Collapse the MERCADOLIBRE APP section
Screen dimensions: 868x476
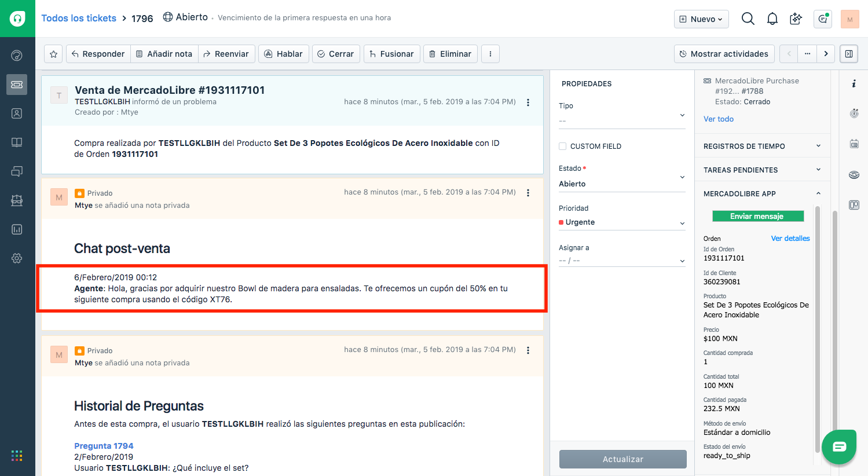(762, 193)
